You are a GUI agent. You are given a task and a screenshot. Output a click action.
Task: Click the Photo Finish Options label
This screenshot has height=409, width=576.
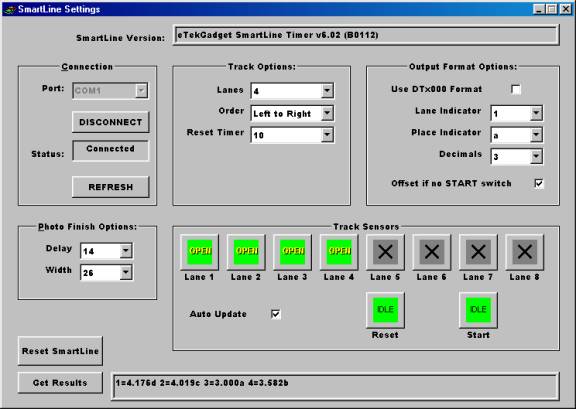87,227
